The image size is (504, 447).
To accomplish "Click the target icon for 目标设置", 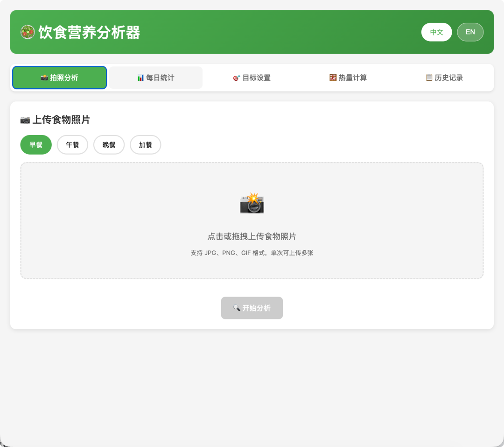I will tap(237, 78).
